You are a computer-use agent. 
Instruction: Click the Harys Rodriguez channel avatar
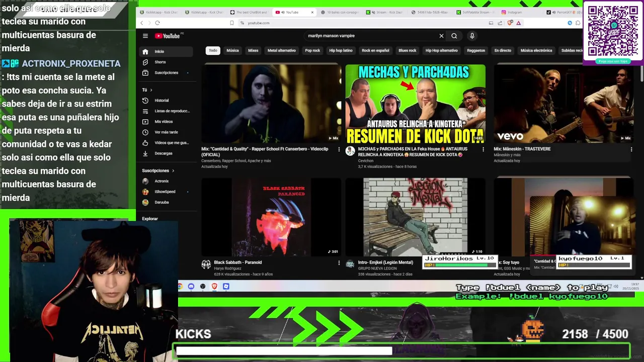(x=206, y=264)
